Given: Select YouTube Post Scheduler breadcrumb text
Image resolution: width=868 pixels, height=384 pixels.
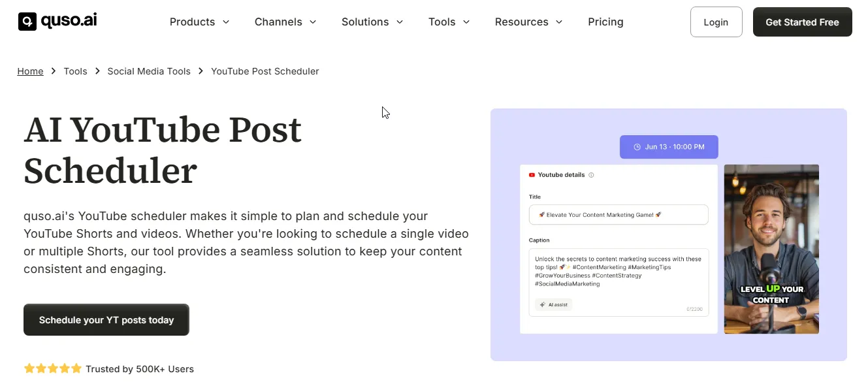Looking at the screenshot, I should point(265,71).
